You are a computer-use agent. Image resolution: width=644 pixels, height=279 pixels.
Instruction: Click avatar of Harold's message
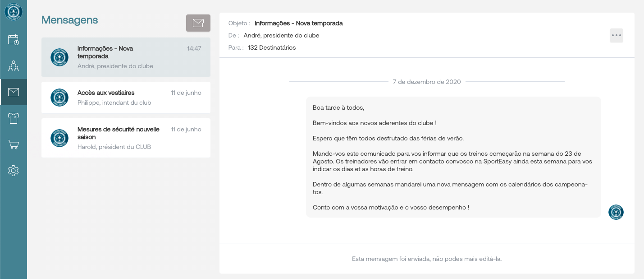click(59, 138)
